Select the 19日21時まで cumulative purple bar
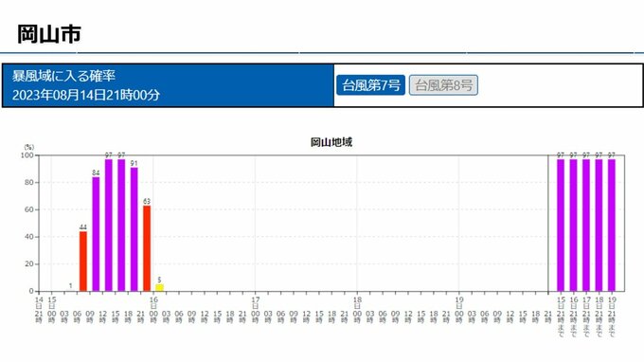 click(612, 226)
